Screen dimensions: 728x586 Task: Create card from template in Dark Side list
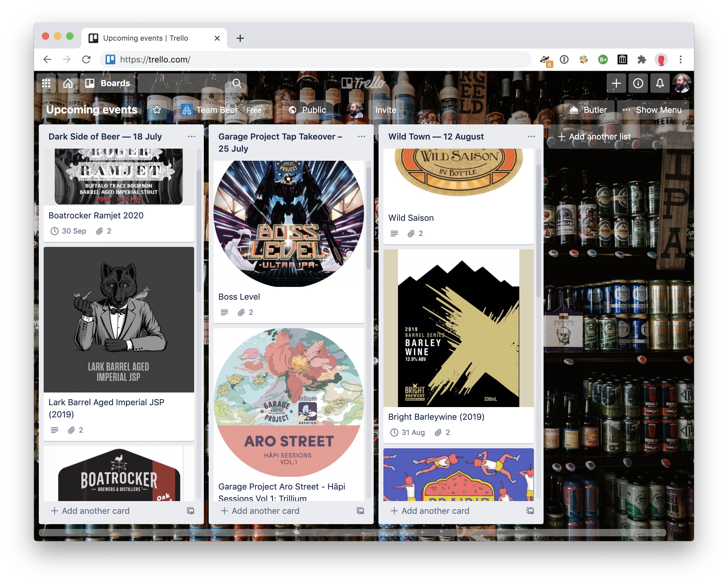pyautogui.click(x=190, y=510)
